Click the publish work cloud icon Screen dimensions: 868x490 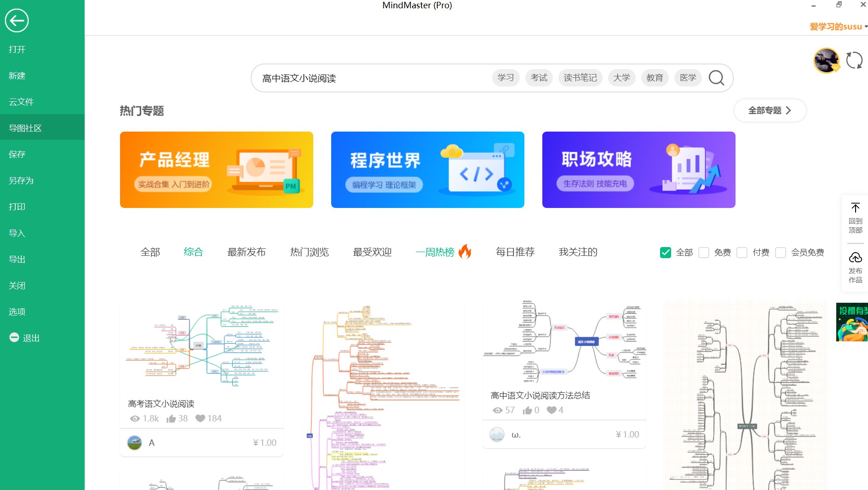pos(855,257)
